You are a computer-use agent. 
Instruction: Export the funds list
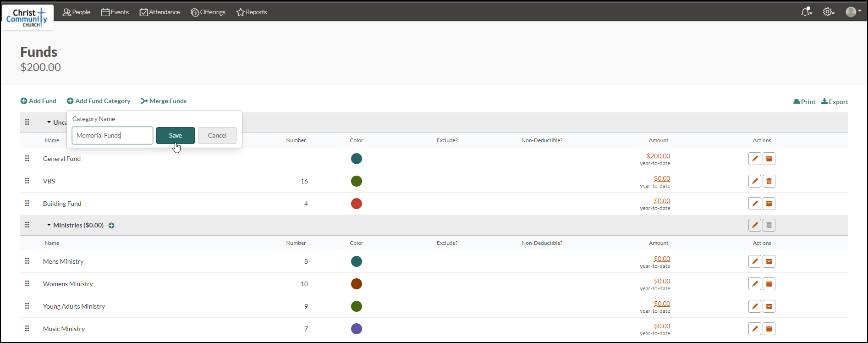[835, 102]
